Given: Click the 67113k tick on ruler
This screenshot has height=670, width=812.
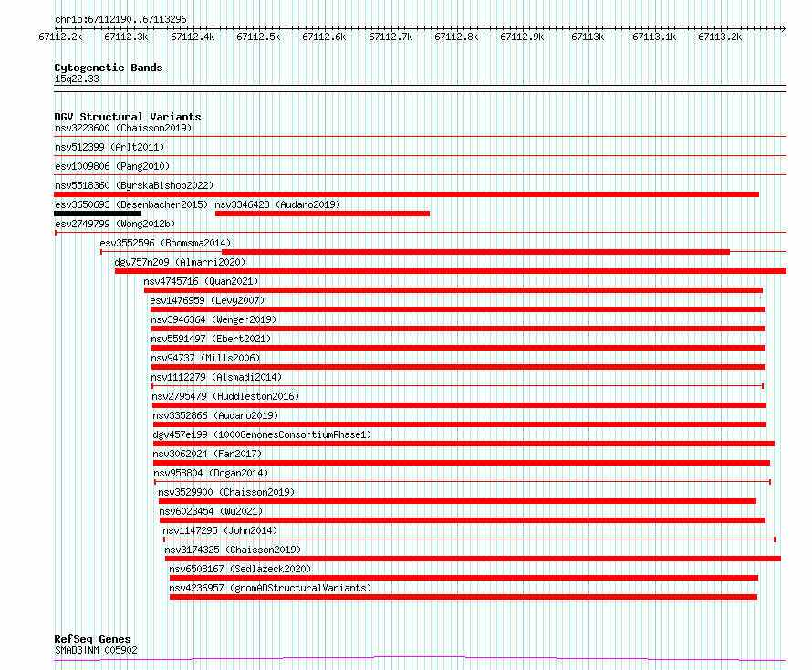Looking at the screenshot, I should coord(588,37).
